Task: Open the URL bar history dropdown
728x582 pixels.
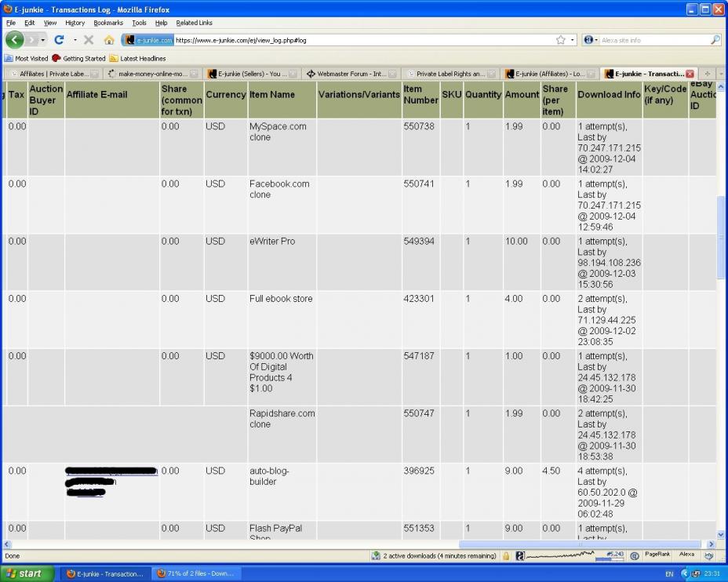Action: (x=572, y=40)
